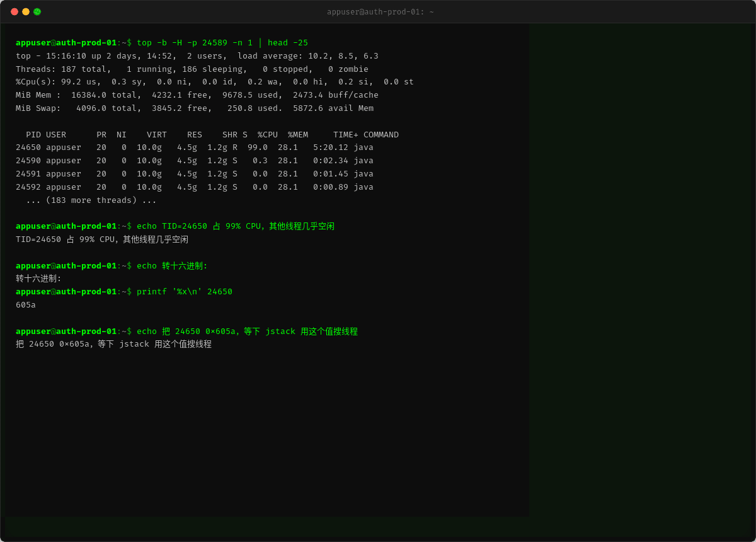Click window title appuser@auth-prod-01: ~
Screen dimensions: 756x542
[380, 11]
